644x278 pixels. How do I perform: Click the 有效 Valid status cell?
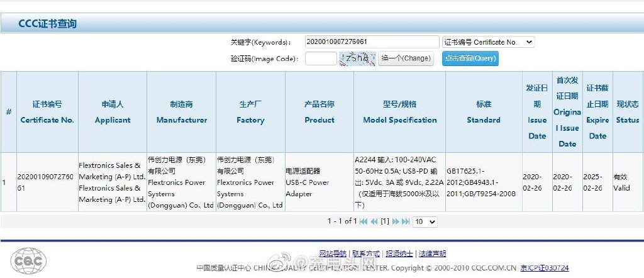[x=628, y=182]
